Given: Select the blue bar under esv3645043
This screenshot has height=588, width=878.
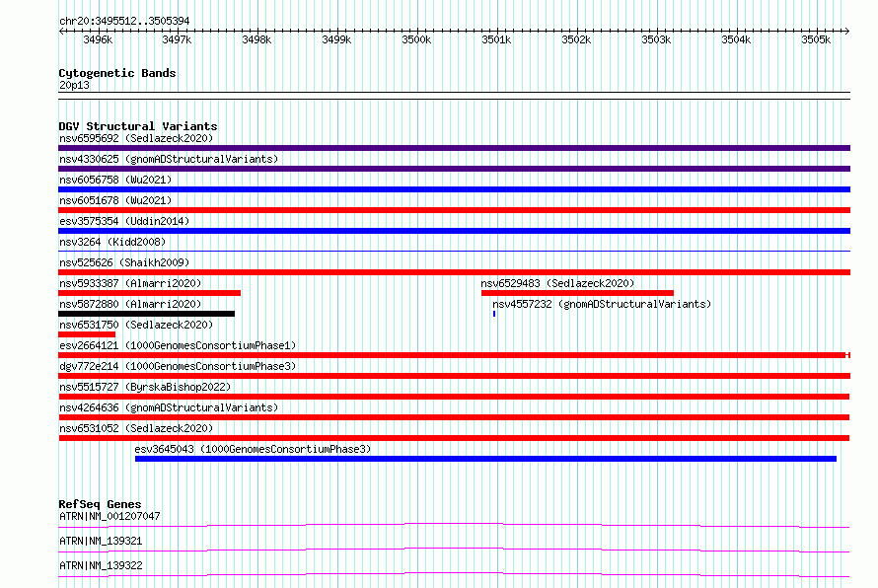Looking at the screenshot, I should click(485, 459).
